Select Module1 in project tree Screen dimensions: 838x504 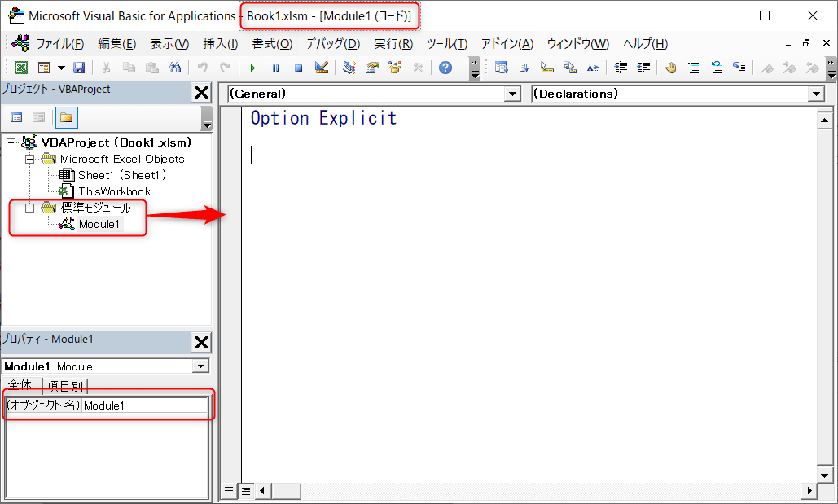[x=99, y=224]
